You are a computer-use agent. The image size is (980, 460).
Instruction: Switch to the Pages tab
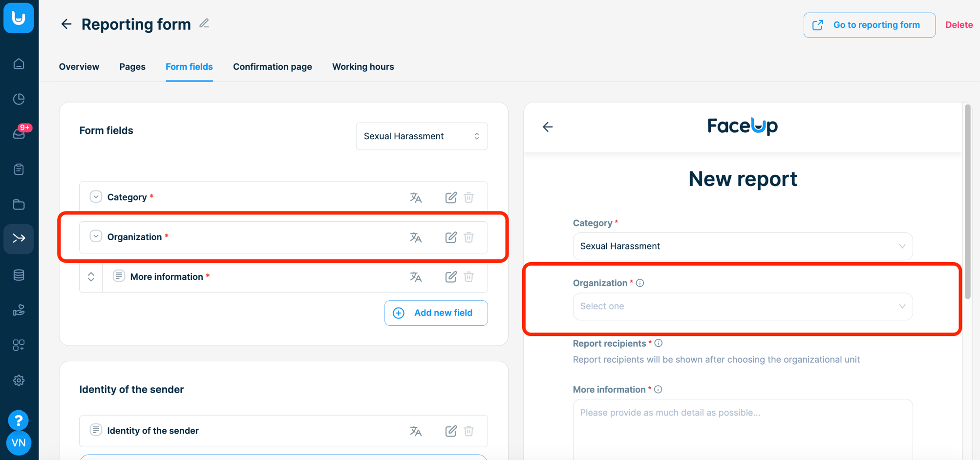click(132, 67)
